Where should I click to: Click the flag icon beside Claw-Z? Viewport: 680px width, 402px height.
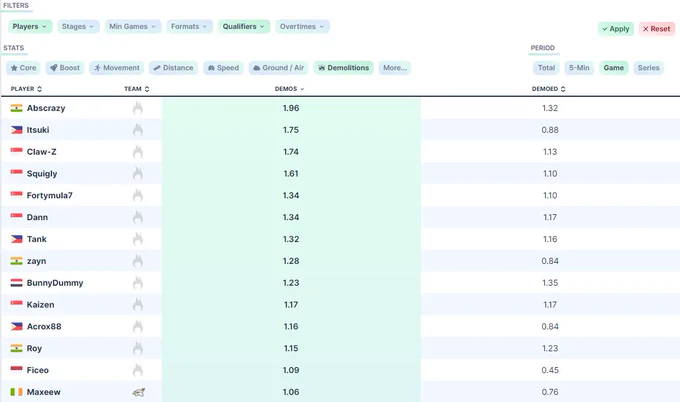16,152
